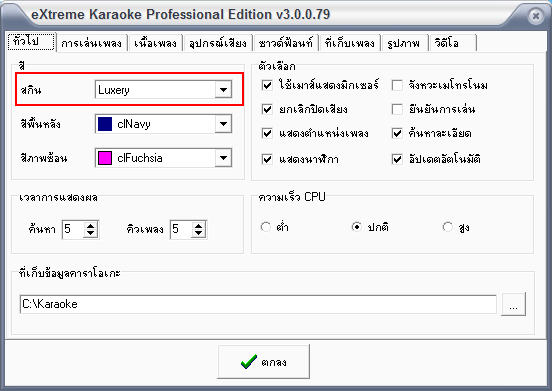Click the ค้นหา time value field

(x=73, y=229)
